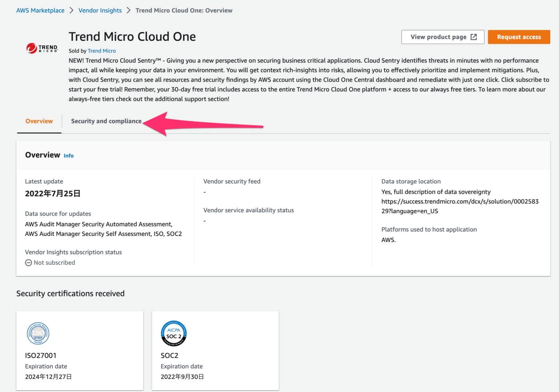The height and width of the screenshot is (392, 559).
Task: Click the external link icon on View product page
Action: pyautogui.click(x=473, y=37)
